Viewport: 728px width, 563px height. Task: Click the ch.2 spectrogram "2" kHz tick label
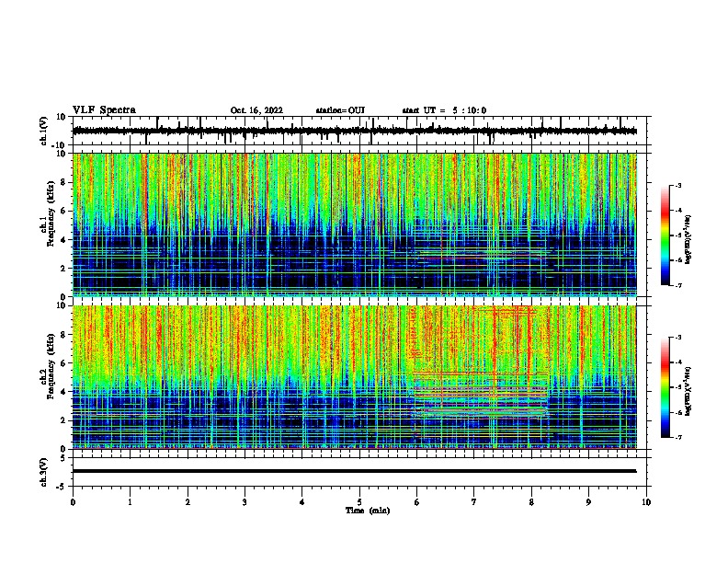63,420
